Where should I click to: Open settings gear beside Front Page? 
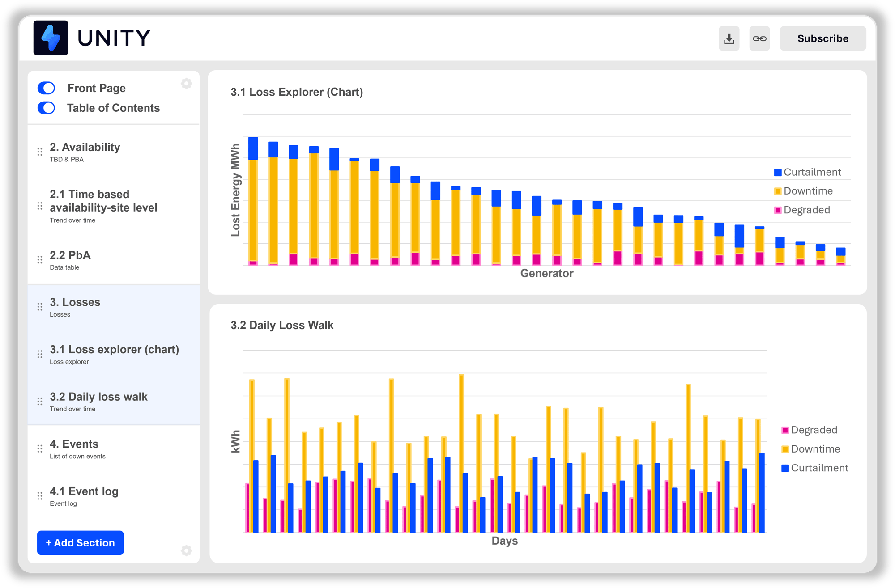(x=186, y=84)
